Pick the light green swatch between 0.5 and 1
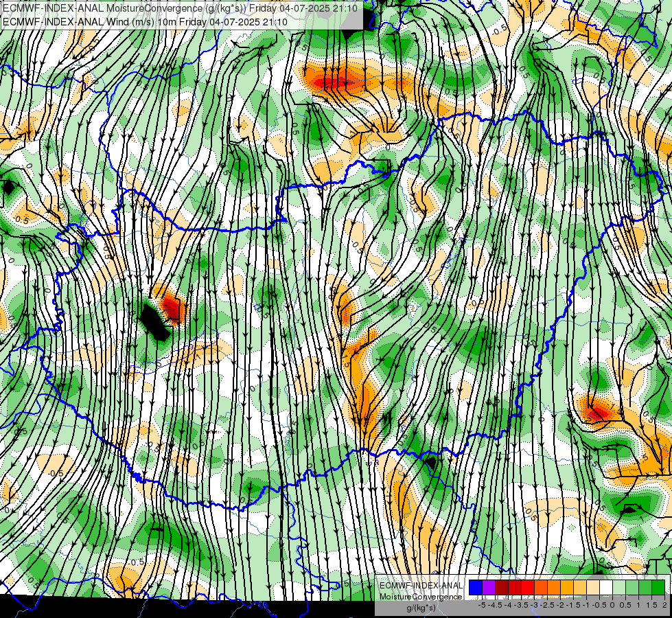672x618 pixels. (x=633, y=587)
